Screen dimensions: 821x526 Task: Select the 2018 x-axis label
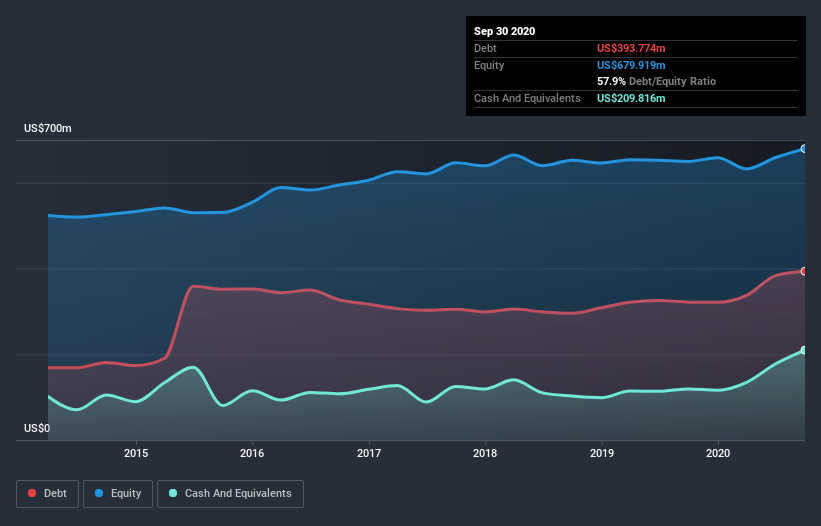[485, 453]
